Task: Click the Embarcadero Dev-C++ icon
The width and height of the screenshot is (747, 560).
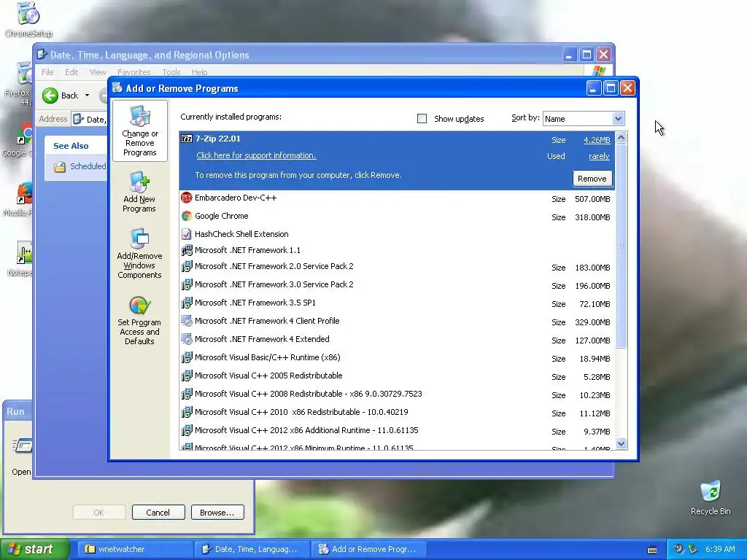Action: click(x=187, y=198)
